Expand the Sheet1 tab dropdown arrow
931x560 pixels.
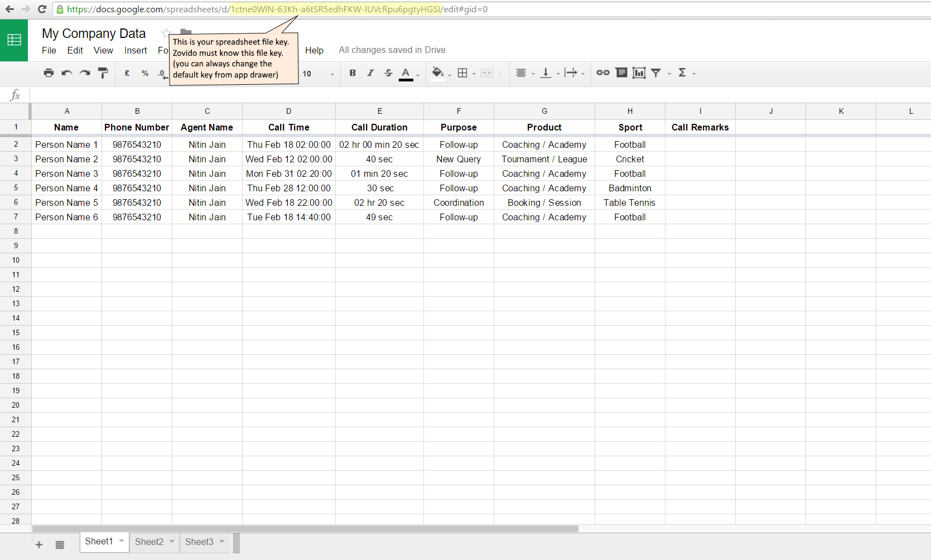122,541
